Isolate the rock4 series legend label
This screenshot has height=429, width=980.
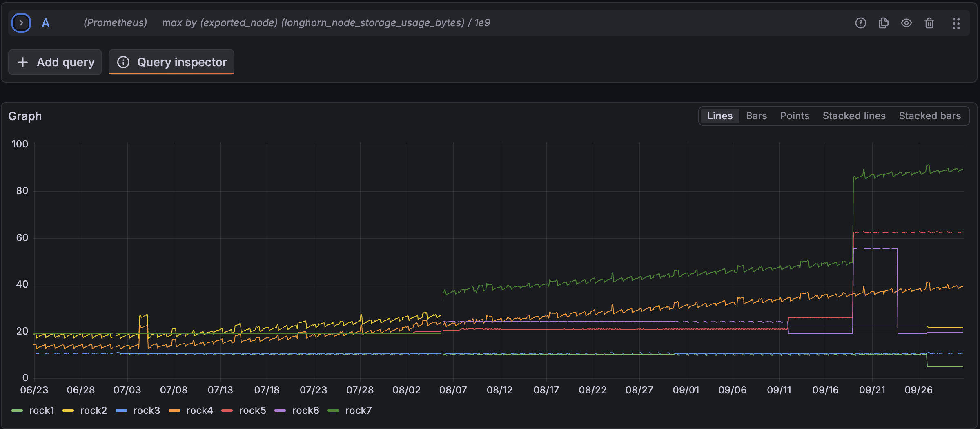coord(200,411)
